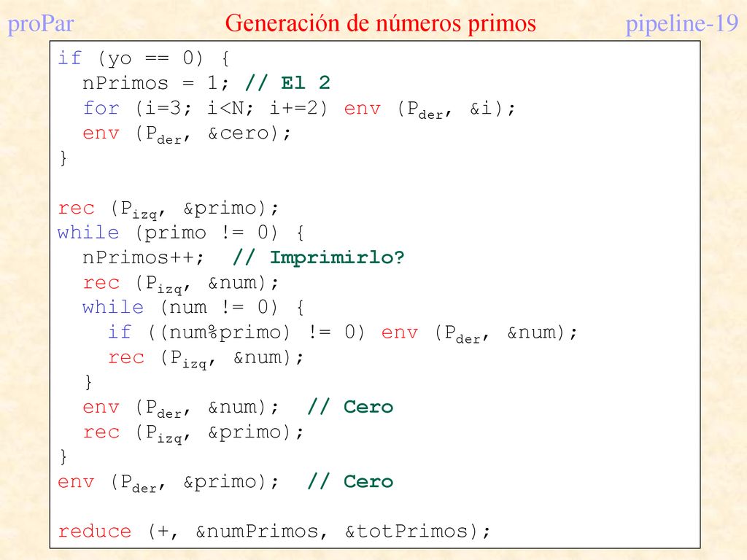This screenshot has height=560, width=747.
Task: Click the line "nPrimos = 1;"
Action: [x=155, y=83]
